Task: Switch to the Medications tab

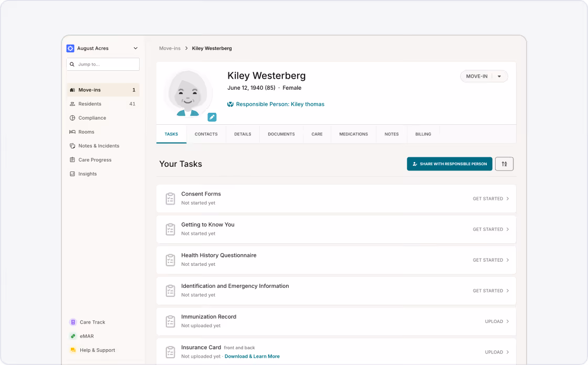Action: click(354, 134)
